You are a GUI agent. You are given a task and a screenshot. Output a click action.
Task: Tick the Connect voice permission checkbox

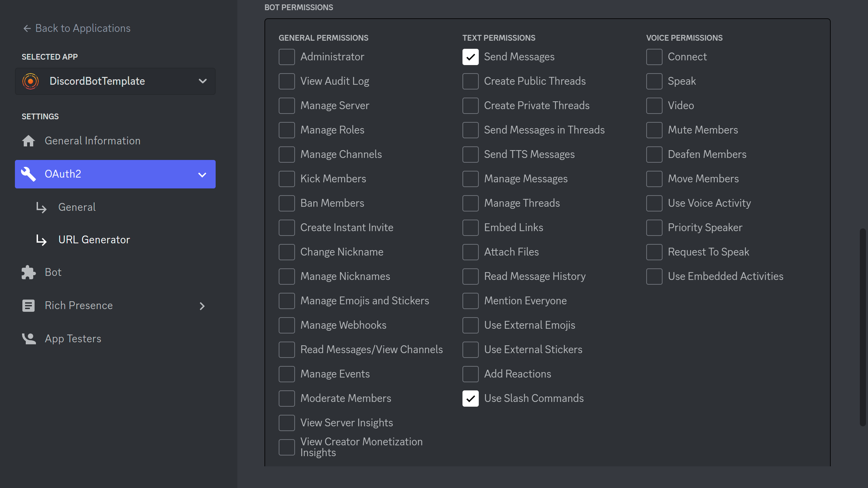pos(654,57)
